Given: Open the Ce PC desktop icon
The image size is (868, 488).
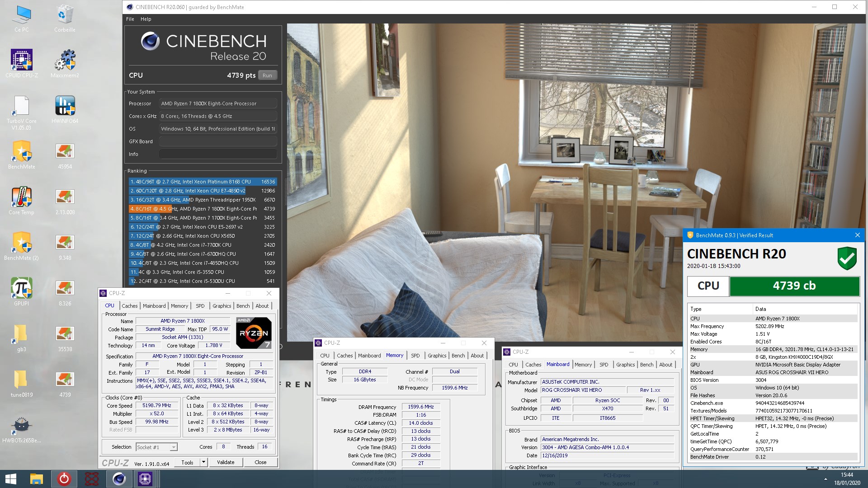Looking at the screenshot, I should pyautogui.click(x=21, y=18).
